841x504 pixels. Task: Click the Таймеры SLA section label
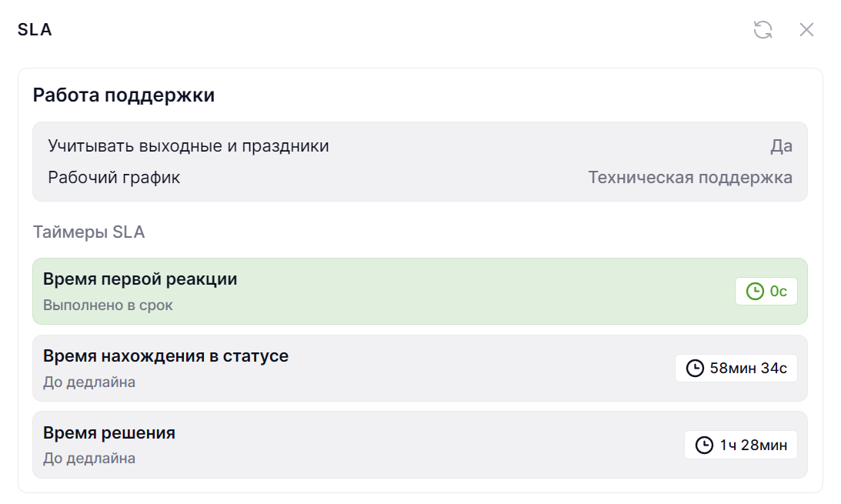88,232
